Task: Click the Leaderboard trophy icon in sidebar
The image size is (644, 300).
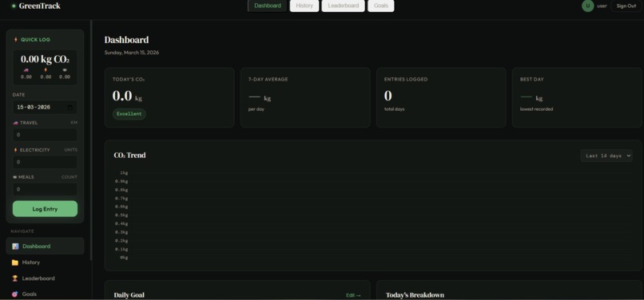Action: coord(15,278)
